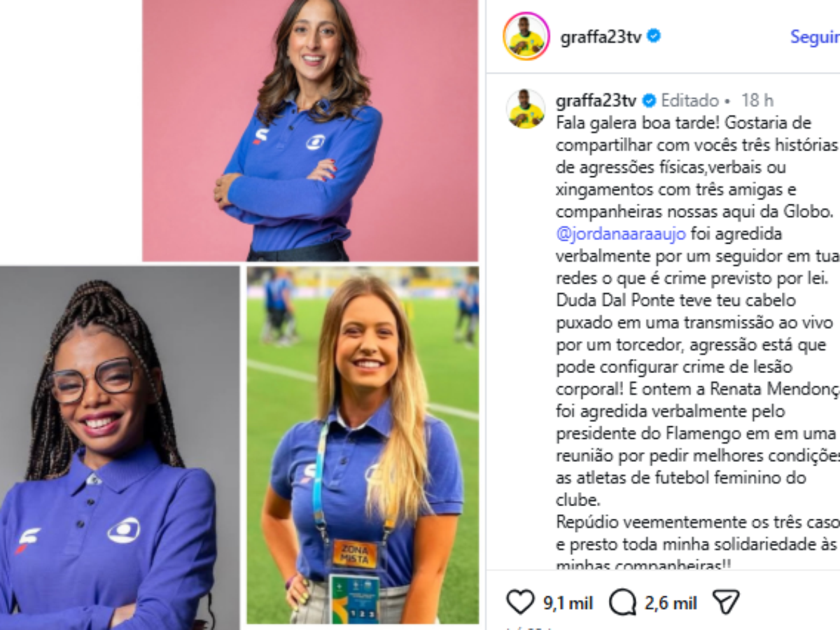Image resolution: width=840 pixels, height=630 pixels.
Task: Click the 18 h post timestamp
Action: tap(757, 101)
